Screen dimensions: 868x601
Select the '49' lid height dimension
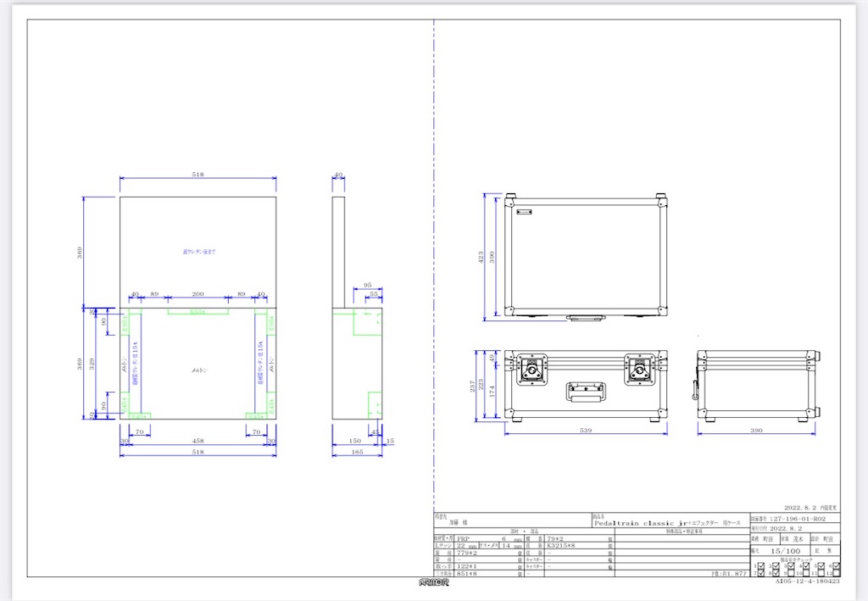click(492, 359)
